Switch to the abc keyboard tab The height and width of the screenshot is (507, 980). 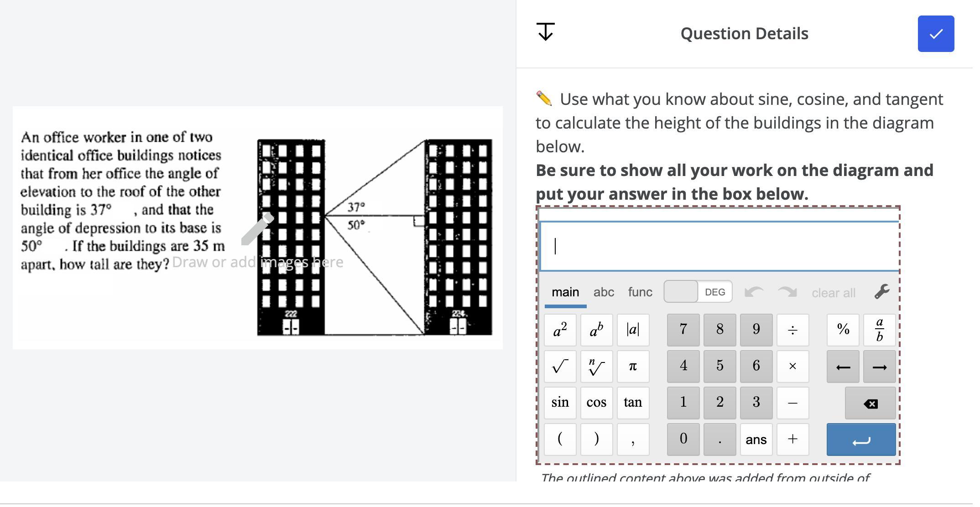(604, 292)
